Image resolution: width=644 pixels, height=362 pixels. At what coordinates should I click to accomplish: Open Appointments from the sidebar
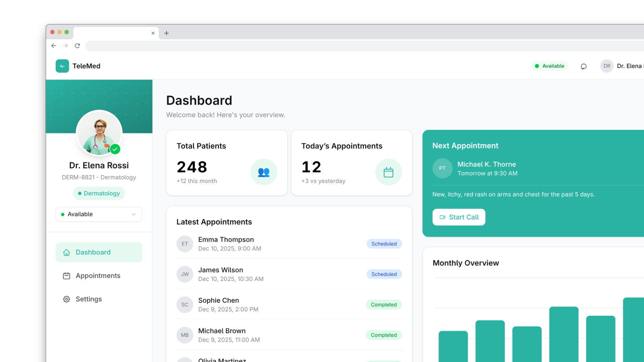[x=98, y=276]
